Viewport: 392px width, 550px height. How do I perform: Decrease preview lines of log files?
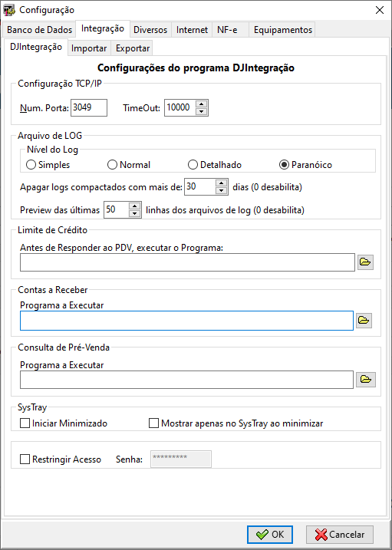(135, 213)
